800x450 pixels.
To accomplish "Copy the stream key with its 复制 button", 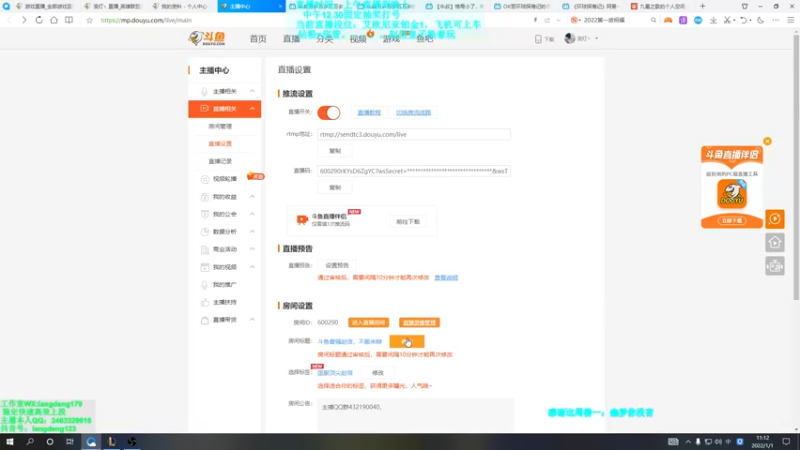I will [335, 188].
